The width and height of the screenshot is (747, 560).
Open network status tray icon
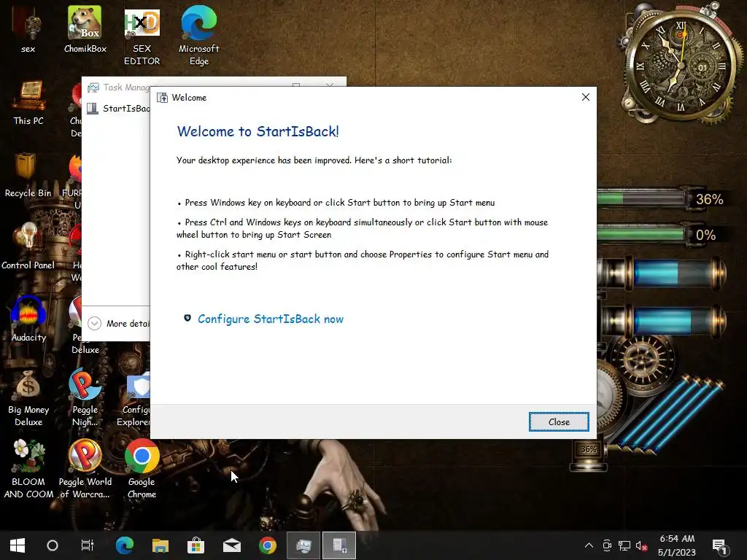(x=624, y=545)
